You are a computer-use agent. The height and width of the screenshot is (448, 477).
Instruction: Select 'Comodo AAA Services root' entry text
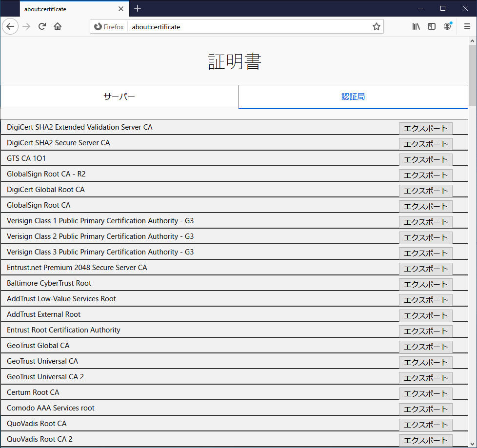[x=51, y=408]
